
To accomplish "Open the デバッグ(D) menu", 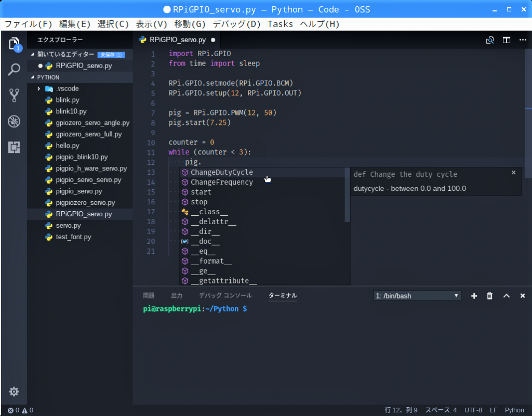I will [236, 24].
